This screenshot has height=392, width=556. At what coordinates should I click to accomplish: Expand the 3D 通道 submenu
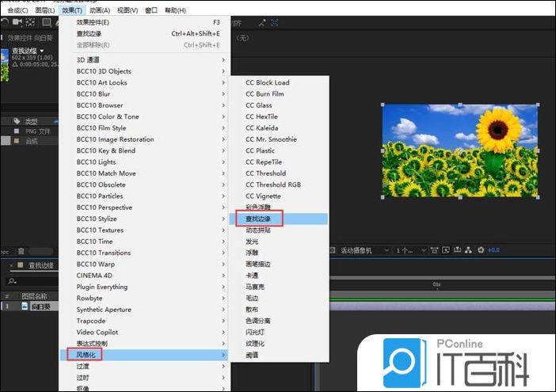[145, 60]
